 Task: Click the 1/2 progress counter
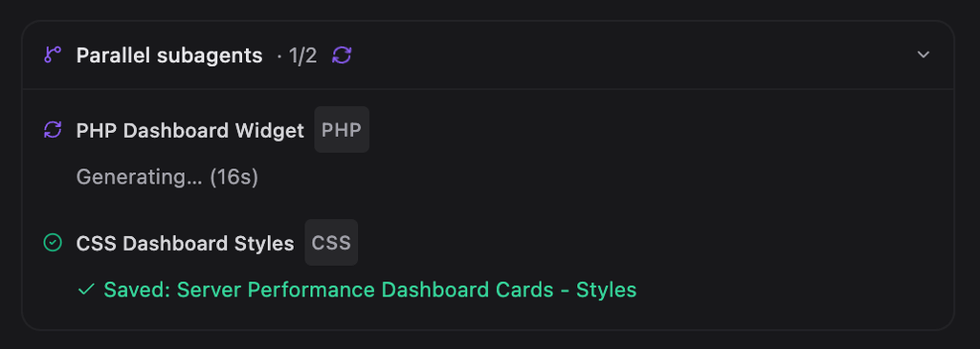pyautogui.click(x=303, y=55)
